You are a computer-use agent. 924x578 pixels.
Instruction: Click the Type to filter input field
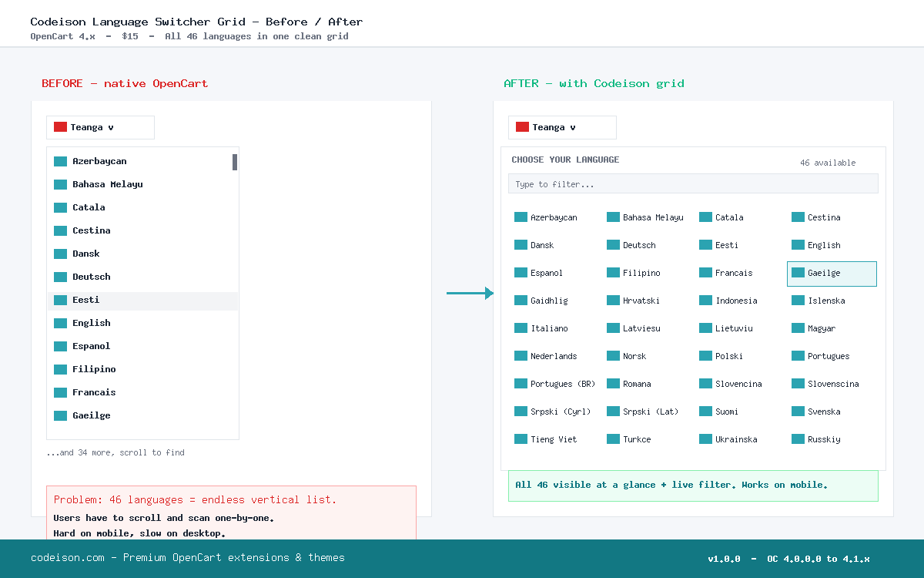pyautogui.click(x=693, y=183)
